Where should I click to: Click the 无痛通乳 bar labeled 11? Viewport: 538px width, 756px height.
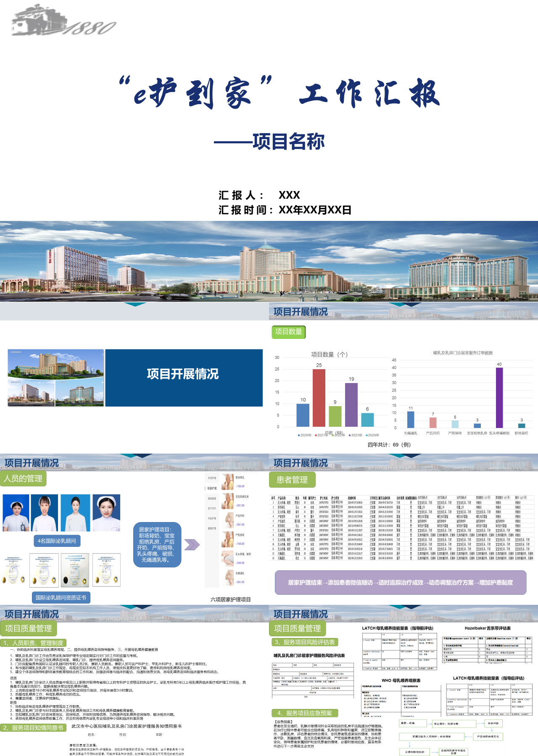(x=411, y=420)
